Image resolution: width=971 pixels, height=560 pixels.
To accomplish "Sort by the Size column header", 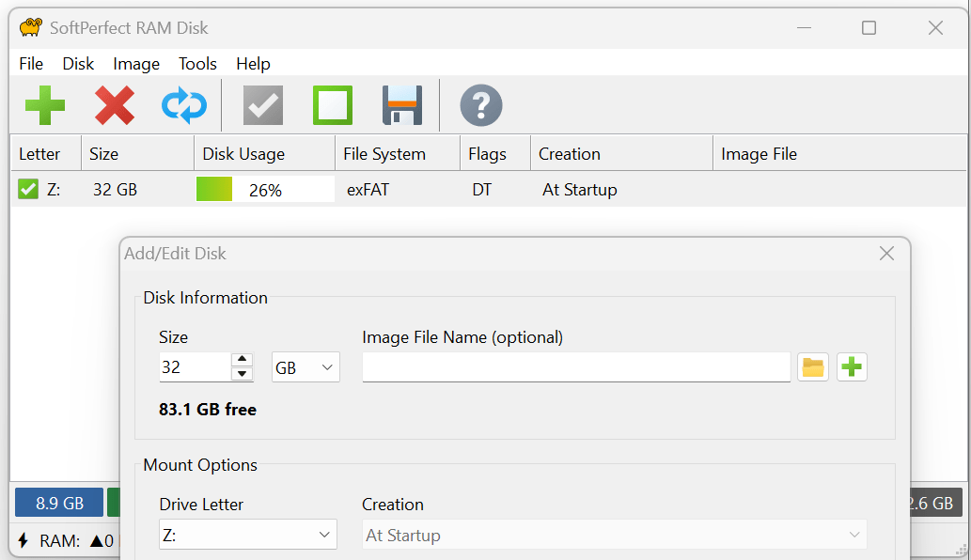I will pos(137,153).
